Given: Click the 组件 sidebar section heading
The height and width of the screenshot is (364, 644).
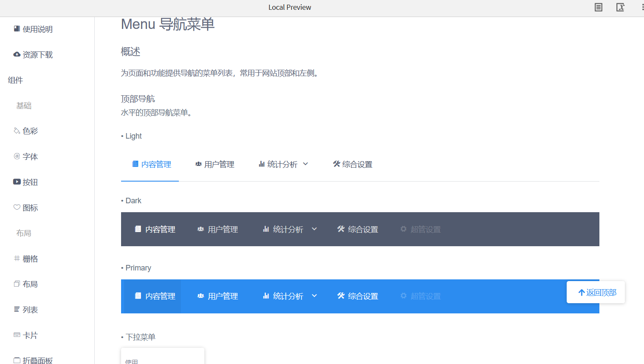Looking at the screenshot, I should coord(15,80).
